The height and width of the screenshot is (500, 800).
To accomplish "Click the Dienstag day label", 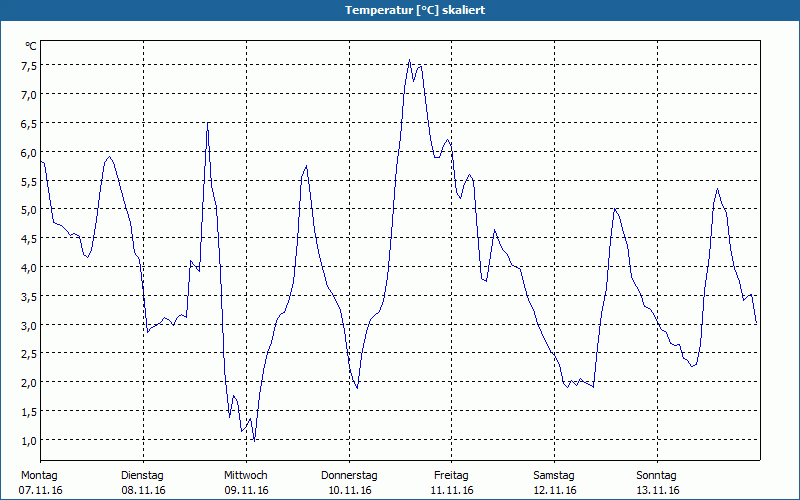I will [142, 475].
